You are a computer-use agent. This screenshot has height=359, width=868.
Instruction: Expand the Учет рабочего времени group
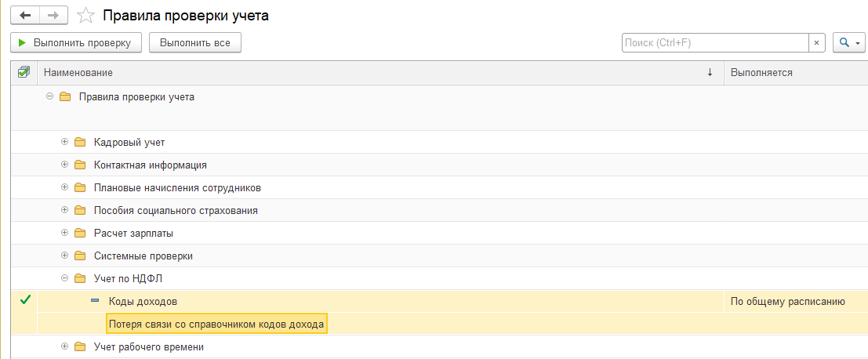65,346
